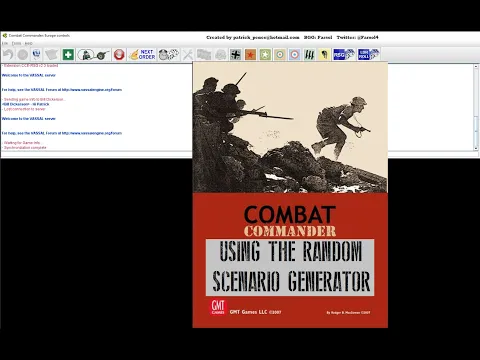Click the greyed-out flag icon

[x=204, y=54]
